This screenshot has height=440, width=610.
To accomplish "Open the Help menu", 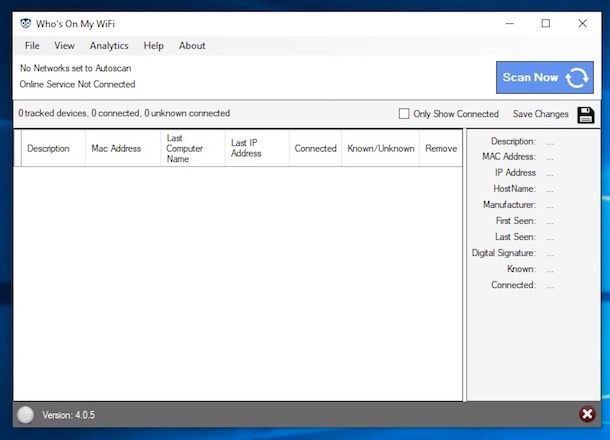I will 153,46.
